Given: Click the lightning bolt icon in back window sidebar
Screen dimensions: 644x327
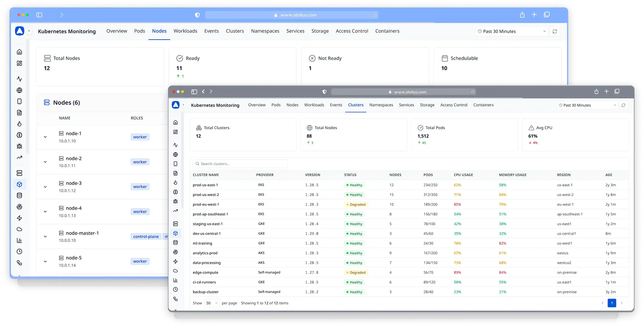Looking at the screenshot, I should pos(19,218).
